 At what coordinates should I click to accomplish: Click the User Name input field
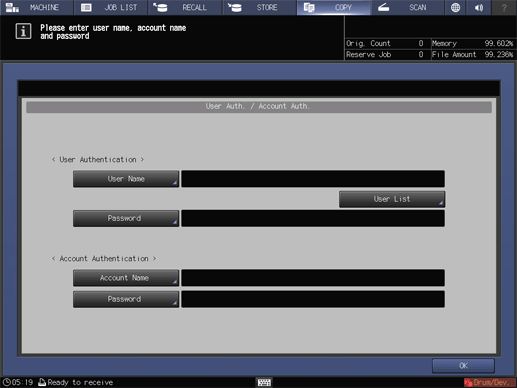[313, 179]
